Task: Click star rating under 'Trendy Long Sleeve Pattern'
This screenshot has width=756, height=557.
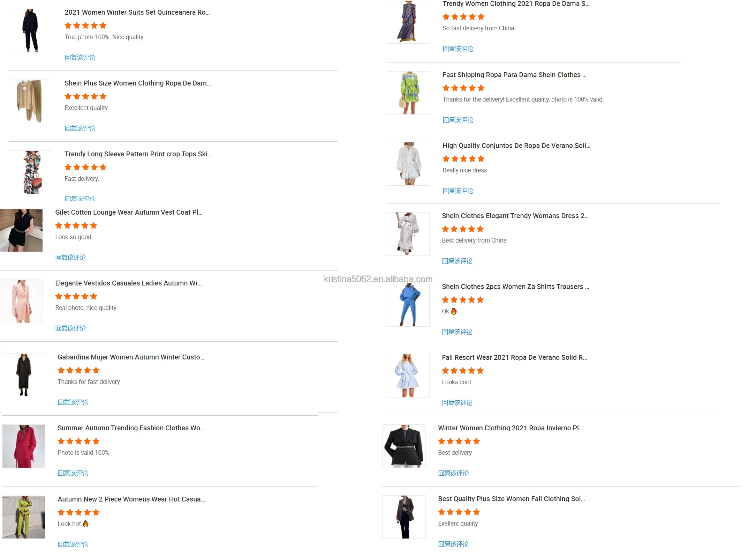Action: (x=85, y=167)
